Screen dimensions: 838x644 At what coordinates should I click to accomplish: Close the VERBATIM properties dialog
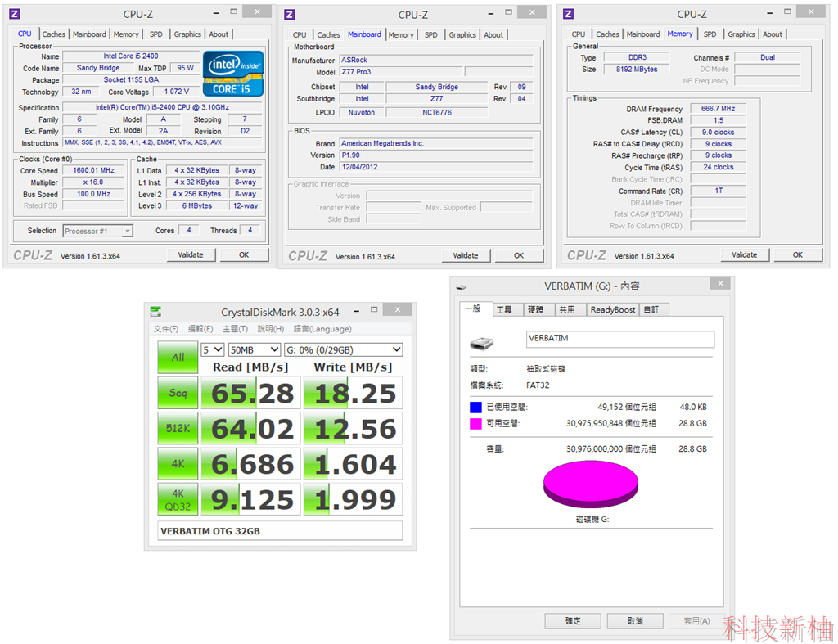tap(720, 284)
